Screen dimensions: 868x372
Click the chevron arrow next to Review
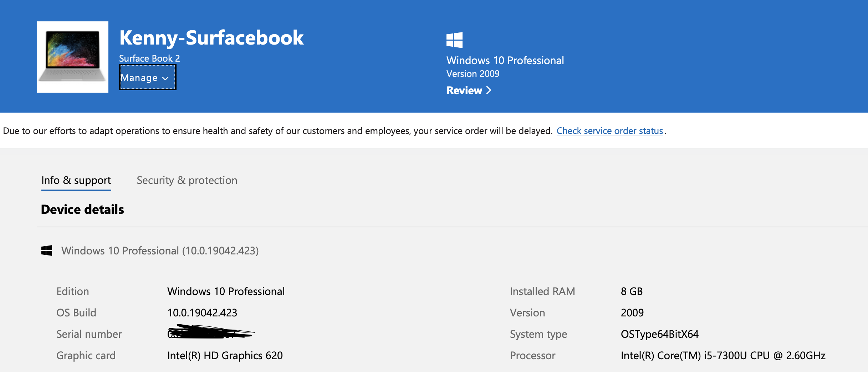pos(489,91)
